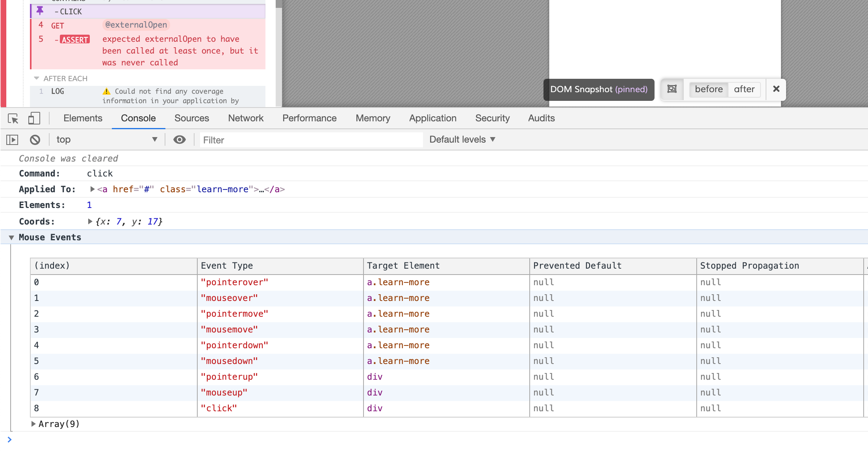Open the Sources panel

click(x=191, y=118)
